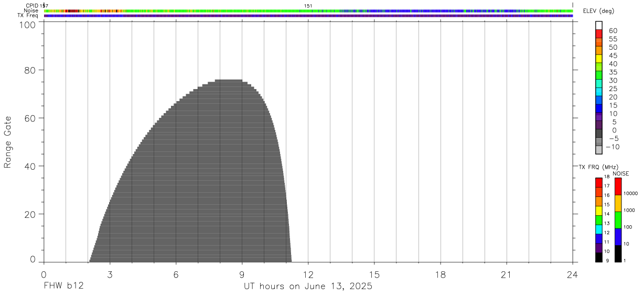Click the red swatch in NOISE legend
This screenshot has height=297, width=644.
pos(618,186)
